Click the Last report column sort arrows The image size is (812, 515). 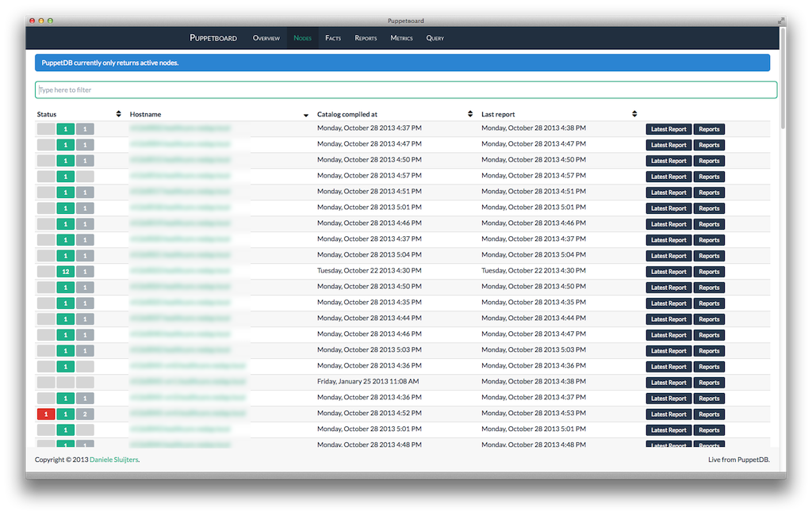[x=634, y=114]
